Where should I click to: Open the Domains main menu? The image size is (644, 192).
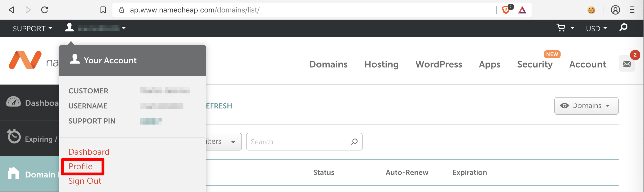coord(328,64)
